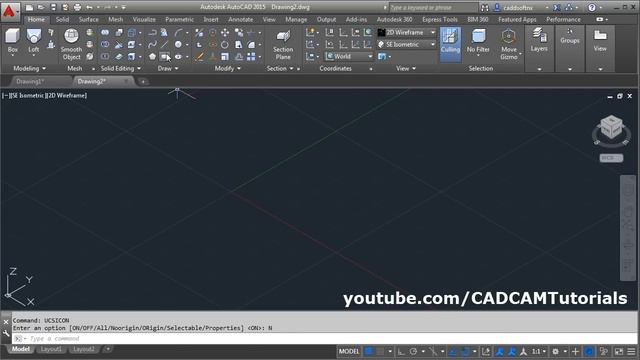640x360 pixels.
Task: Open the Visualize ribbon tab
Action: pyautogui.click(x=144, y=19)
